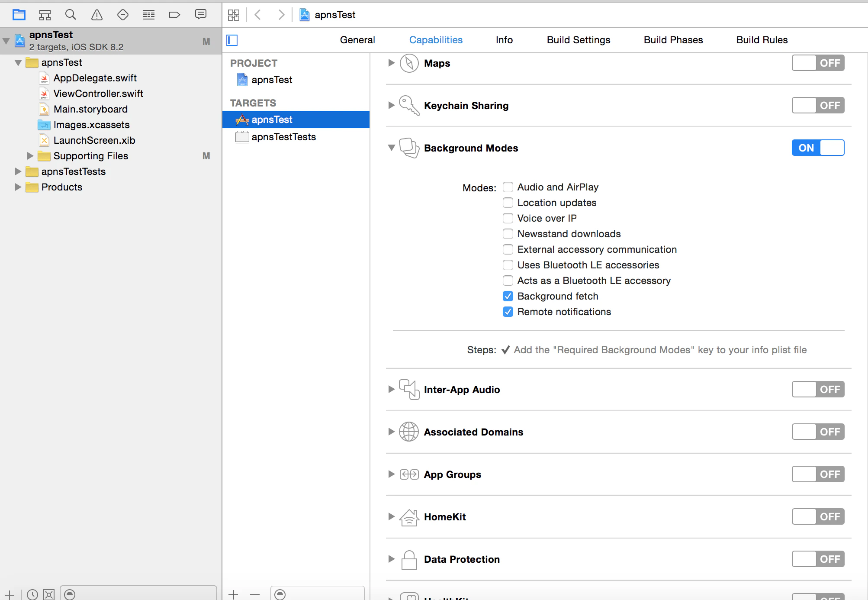The width and height of the screenshot is (868, 600).
Task: Open the Find navigator magnifier
Action: click(71, 15)
